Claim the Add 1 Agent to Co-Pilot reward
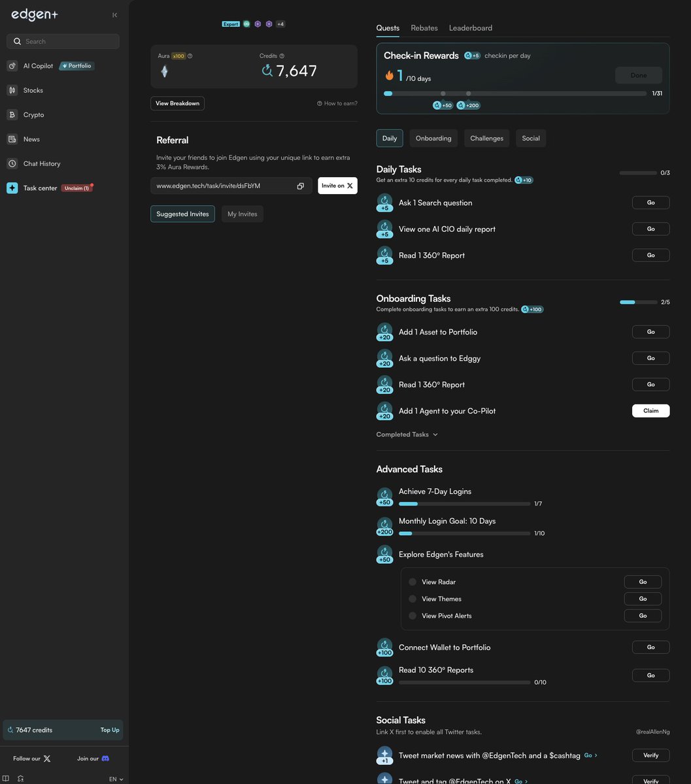Viewport: 691px width, 784px height. (650, 410)
